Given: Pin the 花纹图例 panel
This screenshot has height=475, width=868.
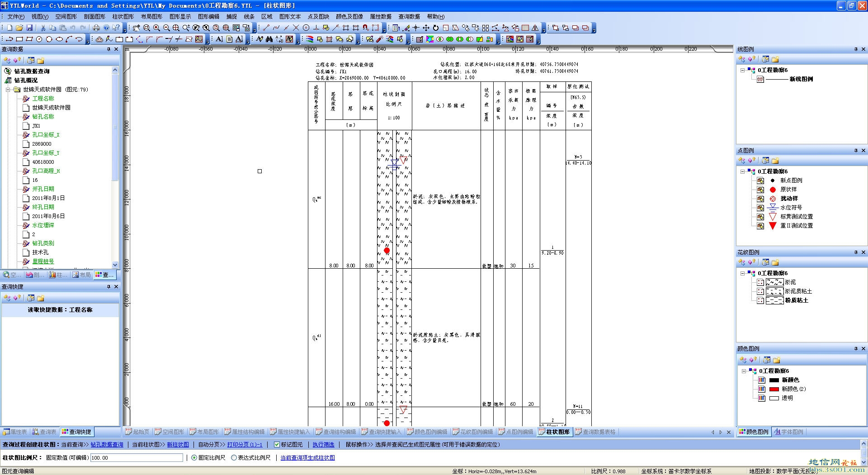Looking at the screenshot, I should (856, 252).
